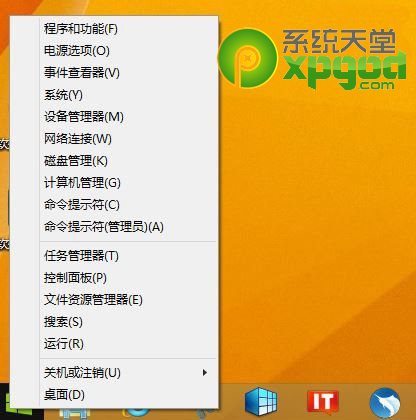
Task: Open 计算机管理(G)
Action: click(x=114, y=183)
